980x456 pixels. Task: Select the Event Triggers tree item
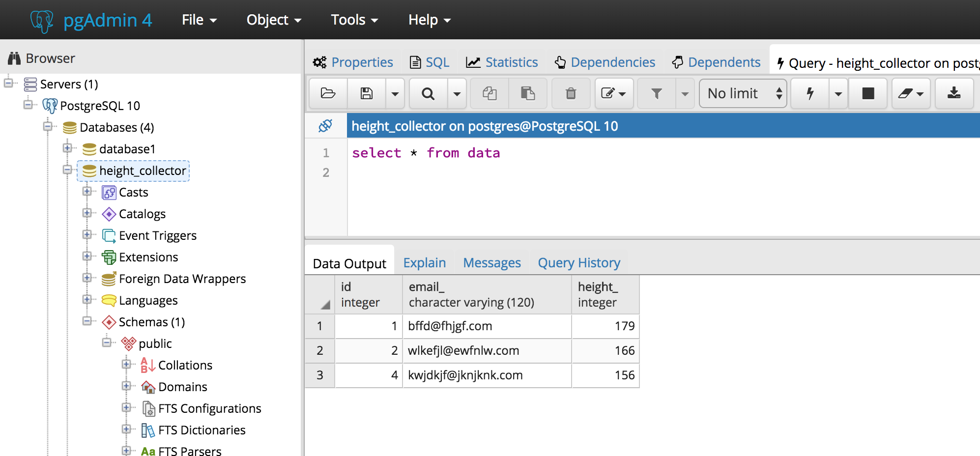[x=158, y=235]
